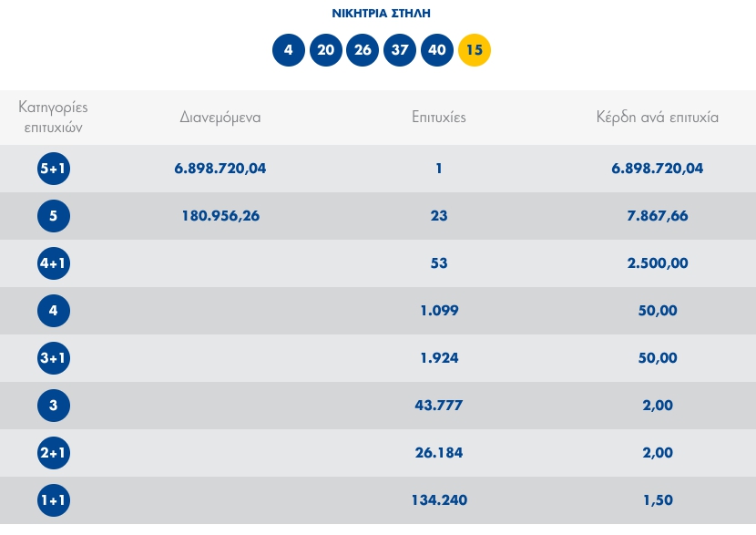Click the category 4 badge in the table

[54, 311]
